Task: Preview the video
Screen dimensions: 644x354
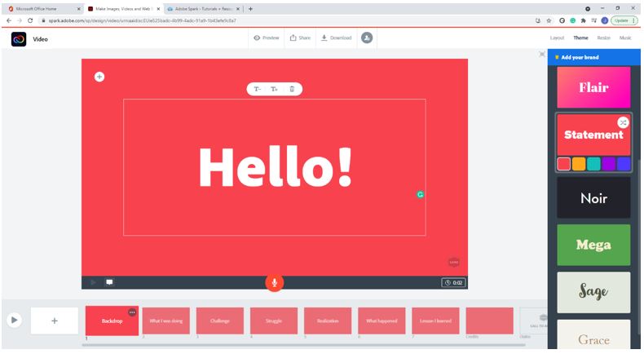Action: tap(266, 38)
